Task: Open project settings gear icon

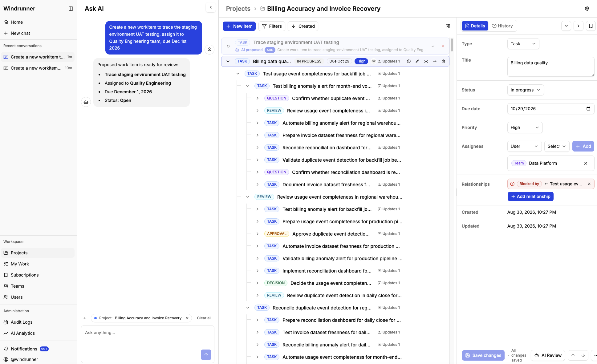Action: [587, 9]
